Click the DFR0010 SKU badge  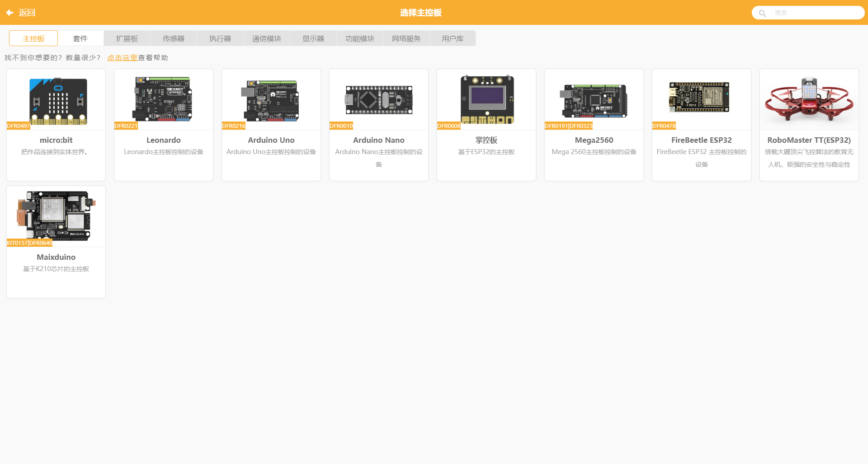(x=341, y=126)
